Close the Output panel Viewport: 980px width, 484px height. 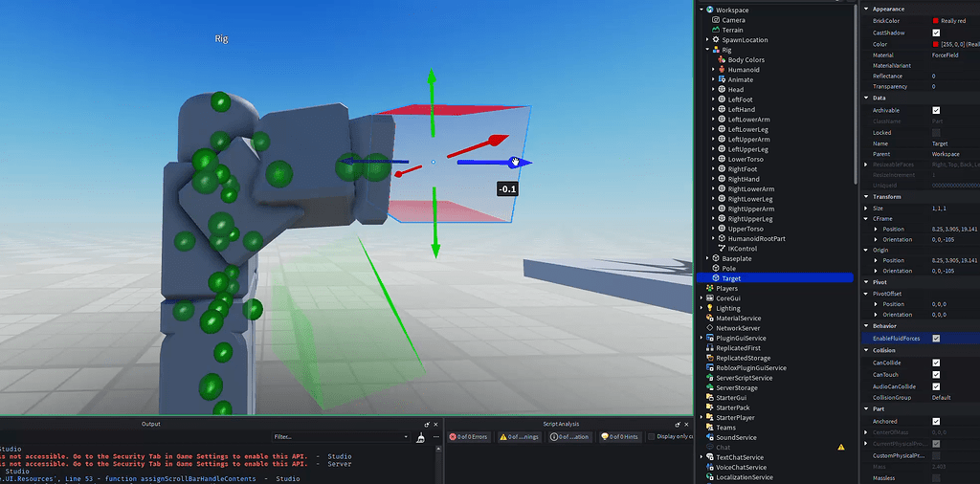click(436, 424)
